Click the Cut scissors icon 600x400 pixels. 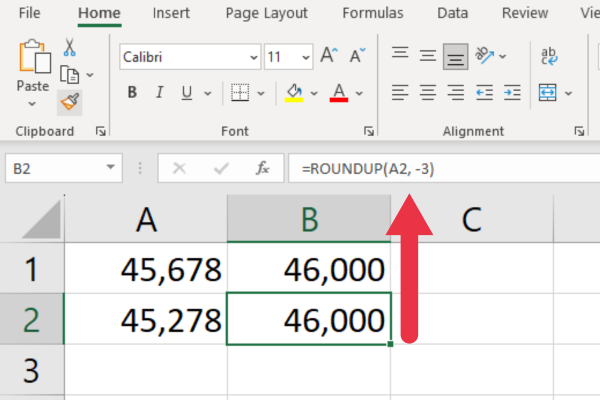(69, 47)
